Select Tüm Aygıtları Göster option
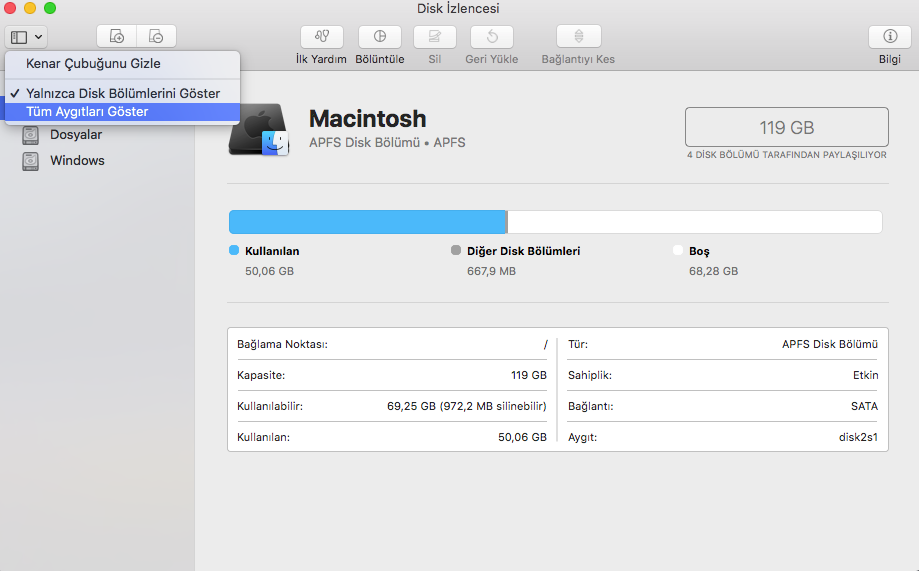This screenshot has height=571, width=919. click(87, 112)
